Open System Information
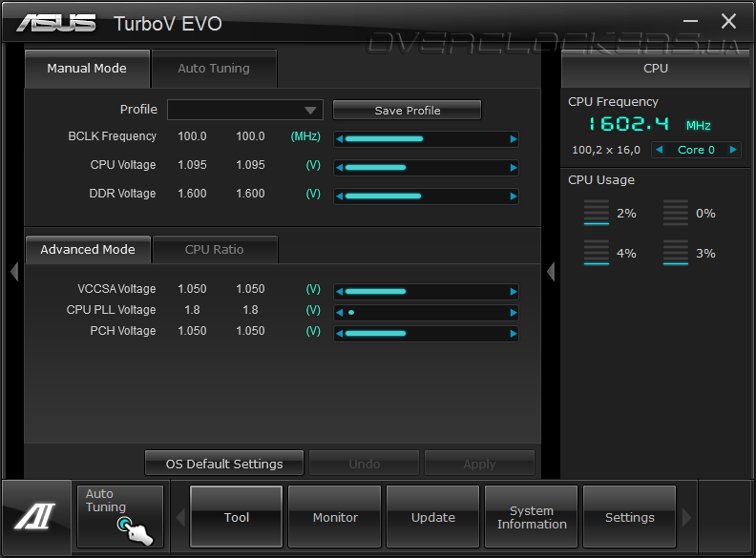The image size is (756, 558). pyautogui.click(x=532, y=517)
